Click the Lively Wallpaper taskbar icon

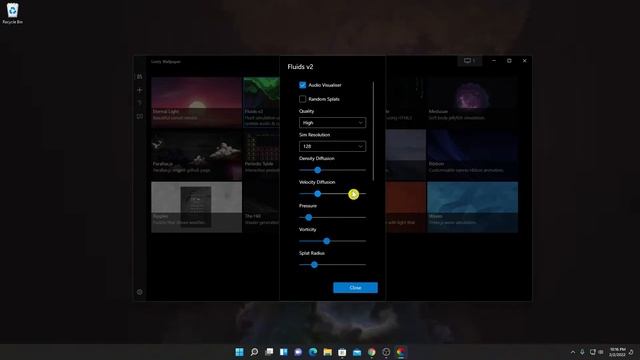point(401,352)
